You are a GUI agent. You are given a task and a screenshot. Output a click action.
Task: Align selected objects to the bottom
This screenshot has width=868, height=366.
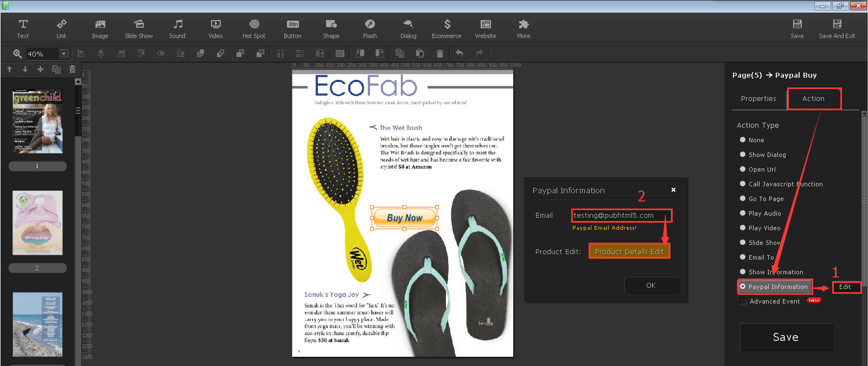click(x=181, y=53)
